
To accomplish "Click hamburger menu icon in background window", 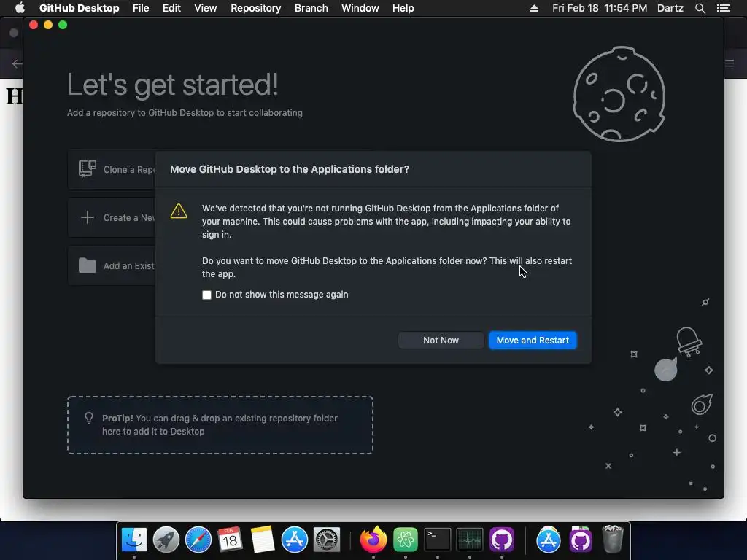I will click(729, 63).
